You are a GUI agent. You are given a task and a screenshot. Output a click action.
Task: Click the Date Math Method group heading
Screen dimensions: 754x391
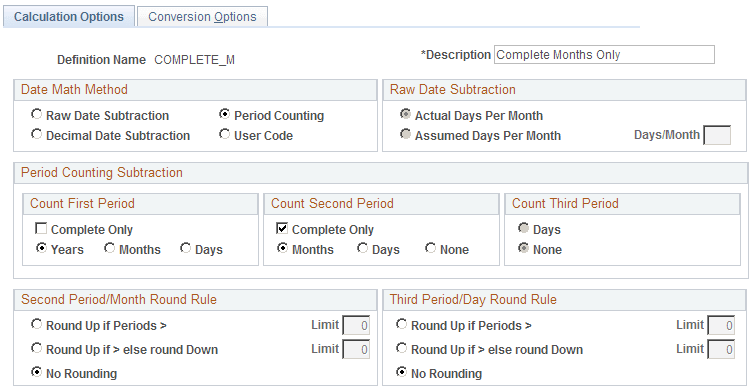pos(75,90)
